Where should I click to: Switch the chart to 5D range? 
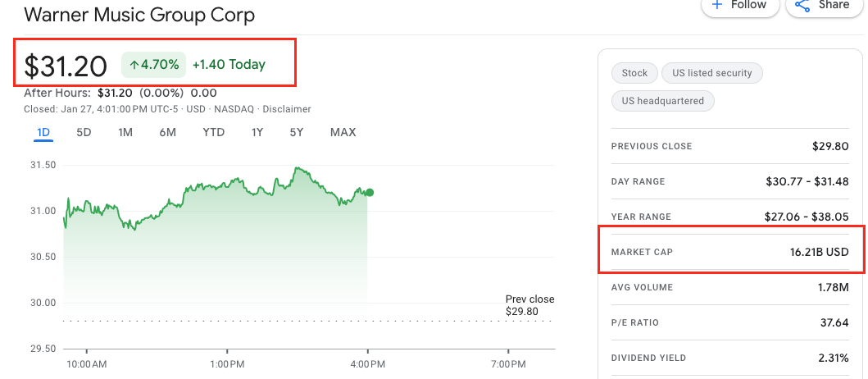click(x=84, y=132)
